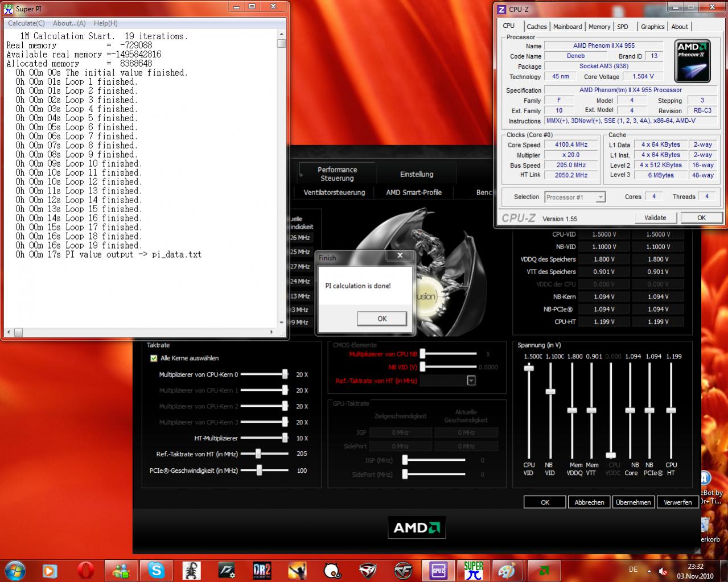
Task: Click the scorpion icon in taskbar
Action: 191,570
